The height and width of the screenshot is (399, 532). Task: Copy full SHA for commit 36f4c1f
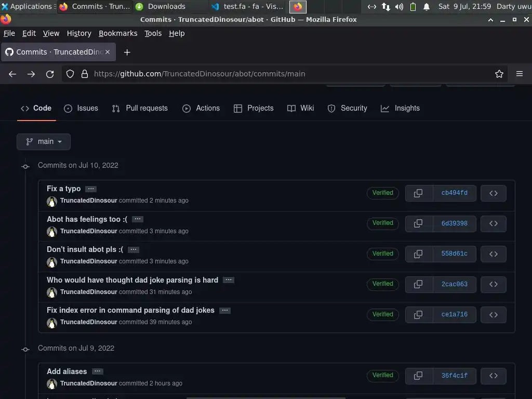(x=419, y=376)
